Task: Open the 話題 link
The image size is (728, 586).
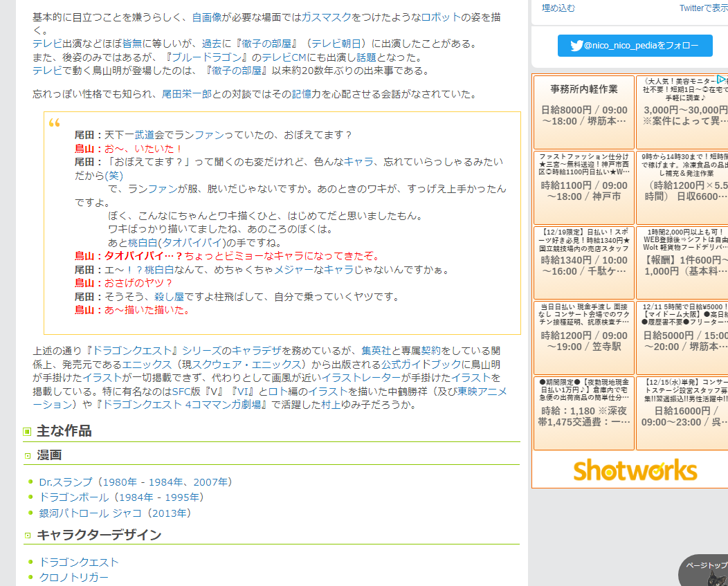Action: (366, 57)
